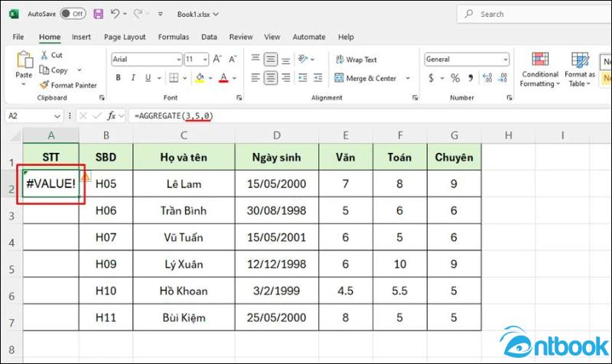Viewport: 612px width, 364px height.
Task: Click the Orientation text-angle icon
Action: pyautogui.click(x=303, y=59)
